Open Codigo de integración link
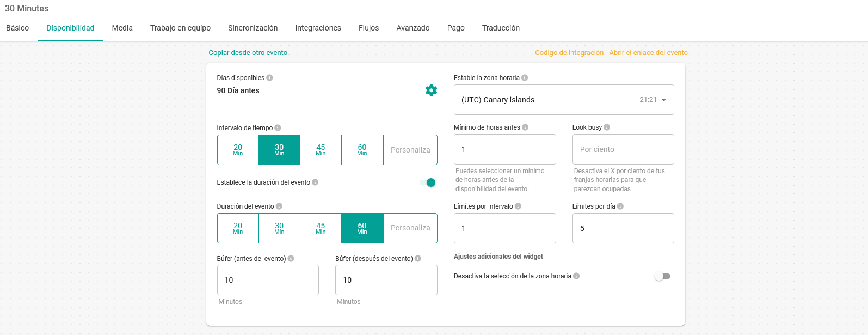Image resolution: width=868 pixels, height=335 pixels. pyautogui.click(x=569, y=53)
